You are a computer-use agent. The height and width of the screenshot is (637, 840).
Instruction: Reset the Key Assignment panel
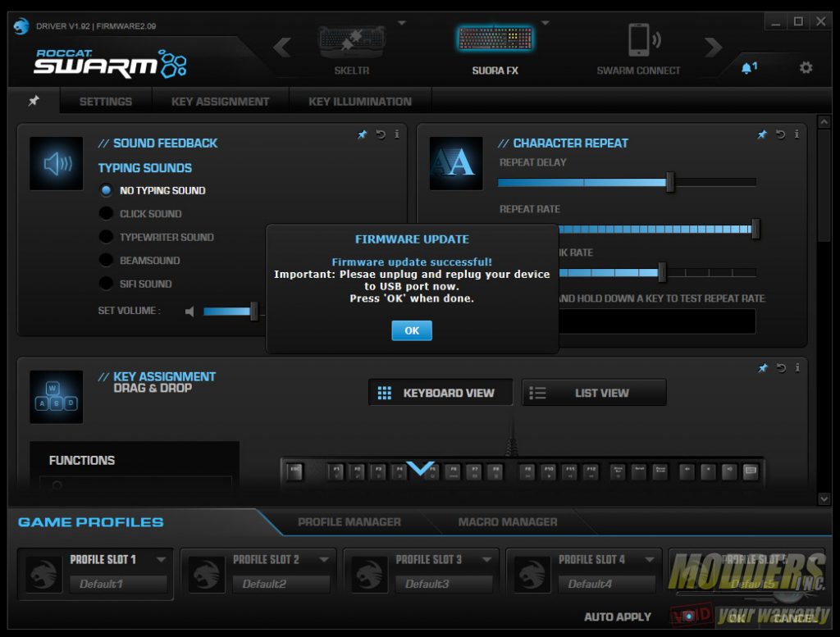click(x=781, y=368)
